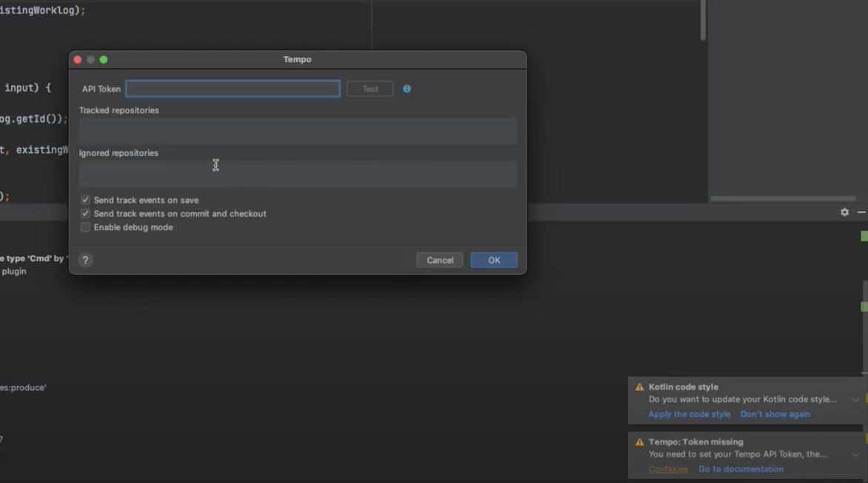Click 'Apply the code style' link
This screenshot has width=868, height=483.
tap(689, 414)
